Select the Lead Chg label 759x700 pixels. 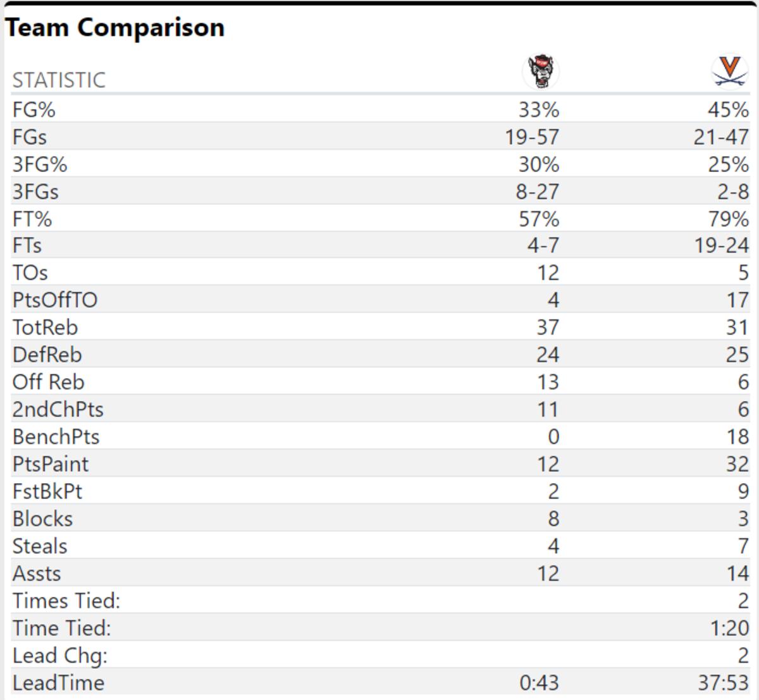click(59, 656)
